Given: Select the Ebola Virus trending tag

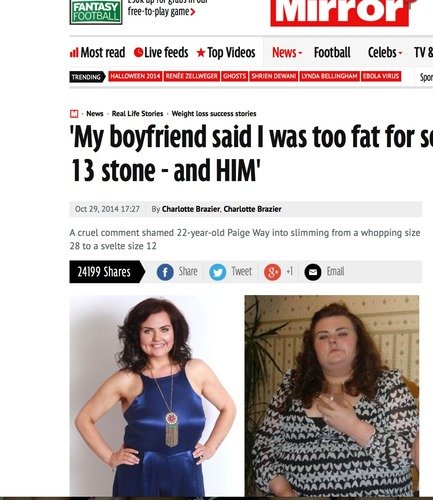Looking at the screenshot, I should (x=381, y=76).
